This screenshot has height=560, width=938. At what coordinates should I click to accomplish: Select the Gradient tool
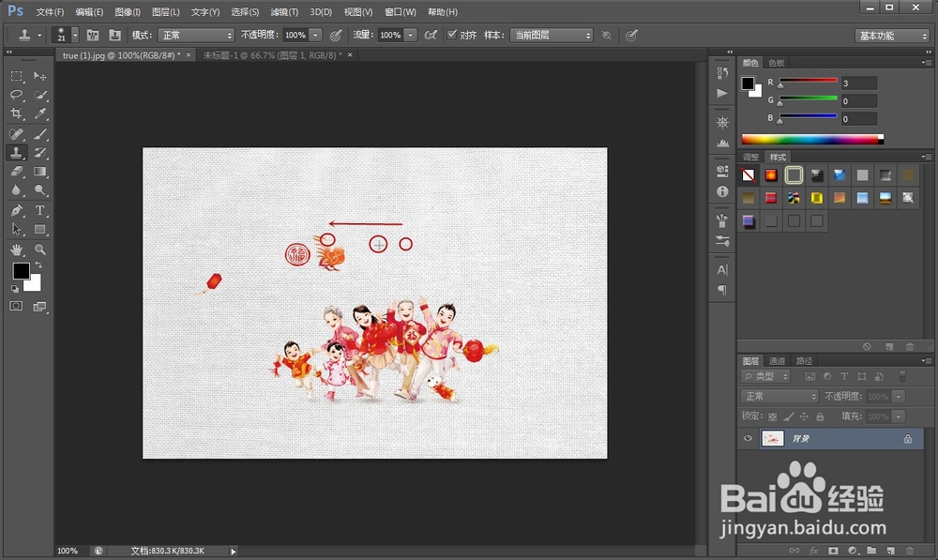click(40, 172)
